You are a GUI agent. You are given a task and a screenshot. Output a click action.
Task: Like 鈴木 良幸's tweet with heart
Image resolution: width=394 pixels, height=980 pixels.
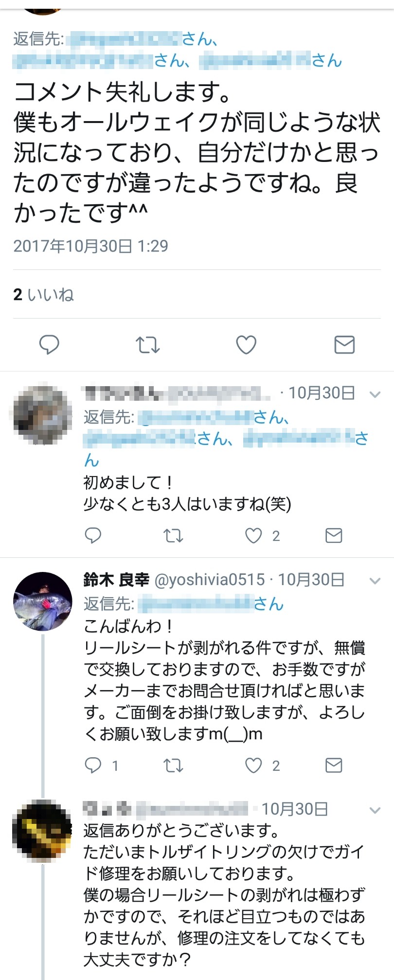[x=253, y=766]
